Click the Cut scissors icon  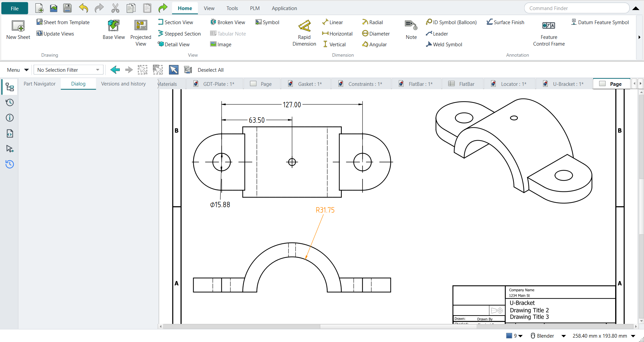(x=115, y=8)
